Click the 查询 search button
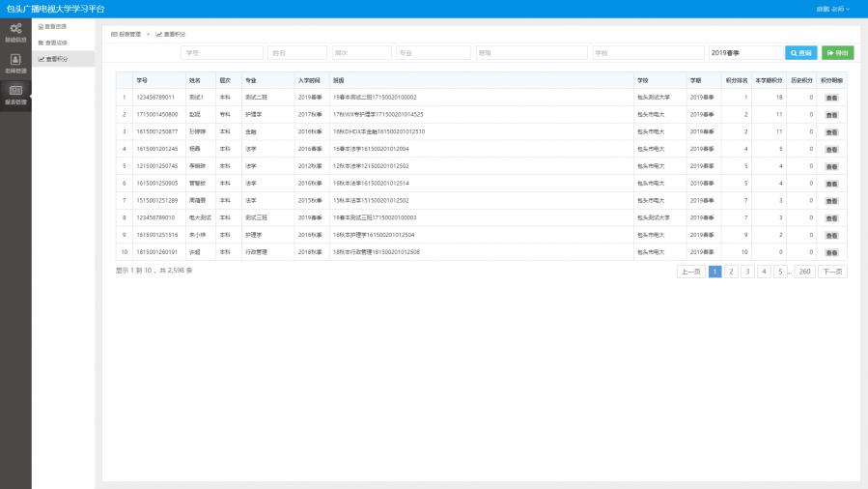Image resolution: width=868 pixels, height=489 pixels. 800,53
